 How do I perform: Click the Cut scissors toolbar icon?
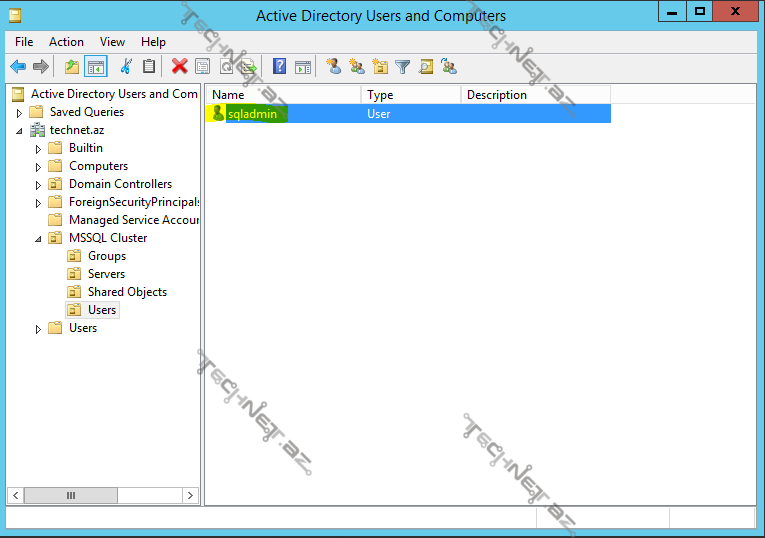pos(126,67)
